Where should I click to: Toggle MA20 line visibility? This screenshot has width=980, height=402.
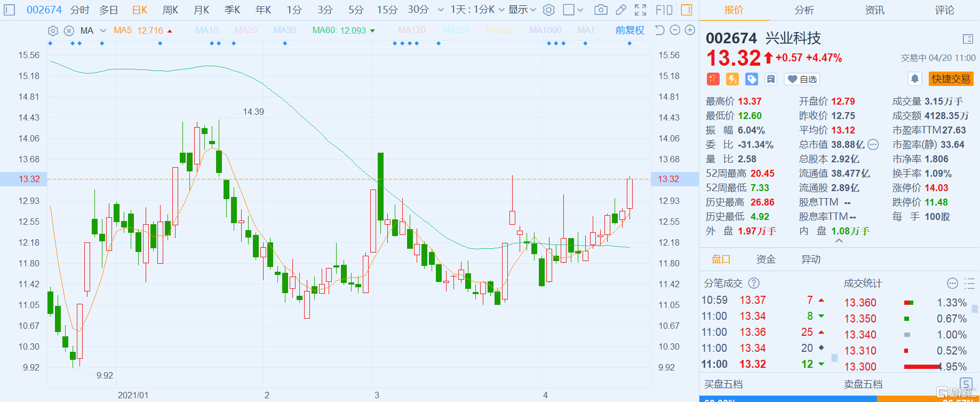[246, 30]
